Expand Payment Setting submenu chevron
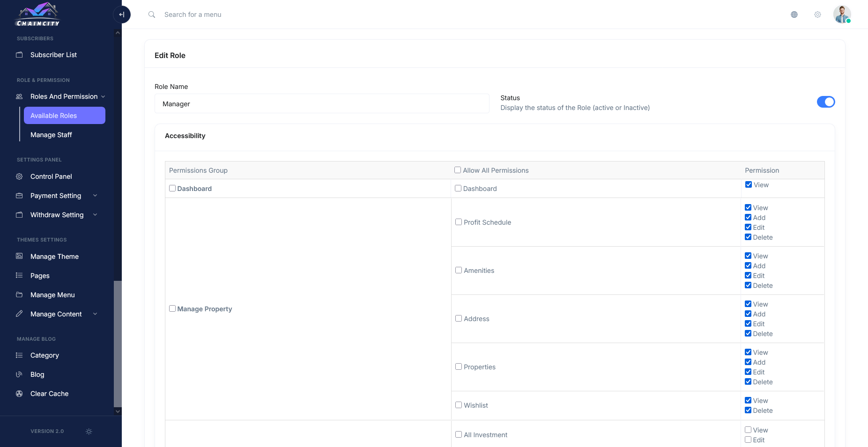This screenshot has height=447, width=868. point(95,196)
